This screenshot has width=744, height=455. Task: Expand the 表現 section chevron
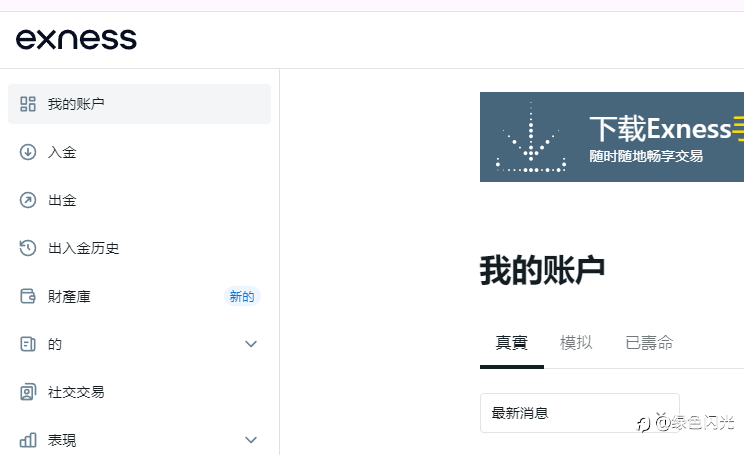(251, 440)
